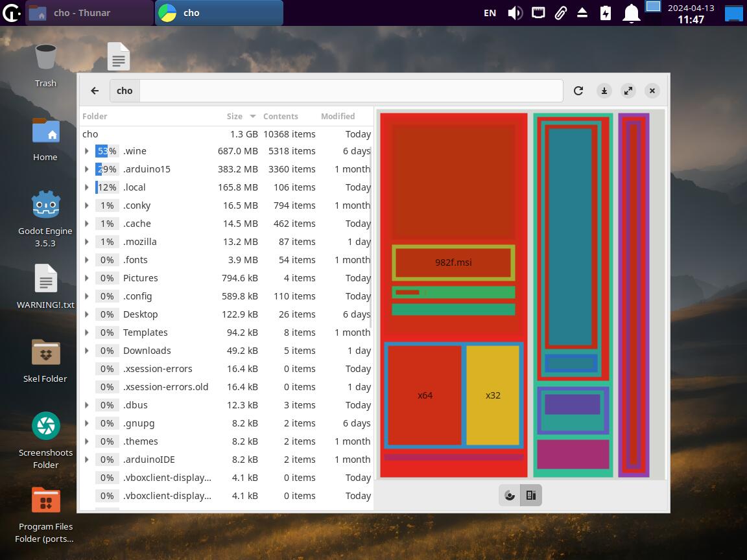Sort by Size column header
This screenshot has height=560, width=747.
(235, 116)
